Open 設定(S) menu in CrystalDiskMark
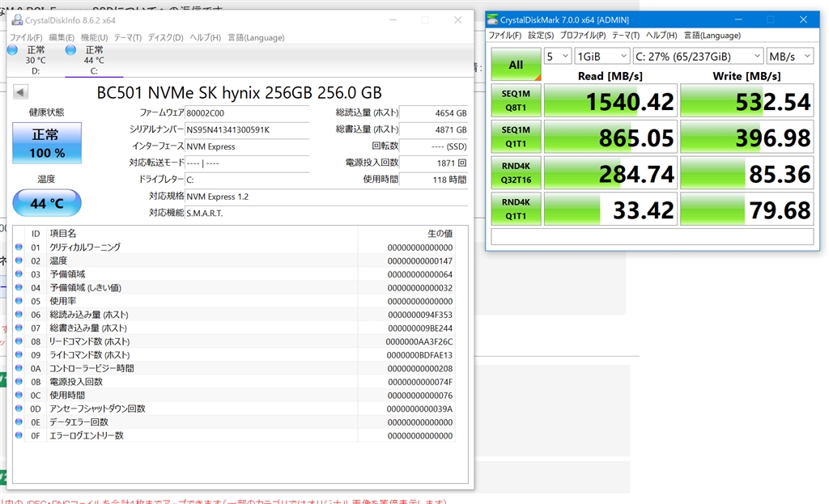 click(x=541, y=36)
